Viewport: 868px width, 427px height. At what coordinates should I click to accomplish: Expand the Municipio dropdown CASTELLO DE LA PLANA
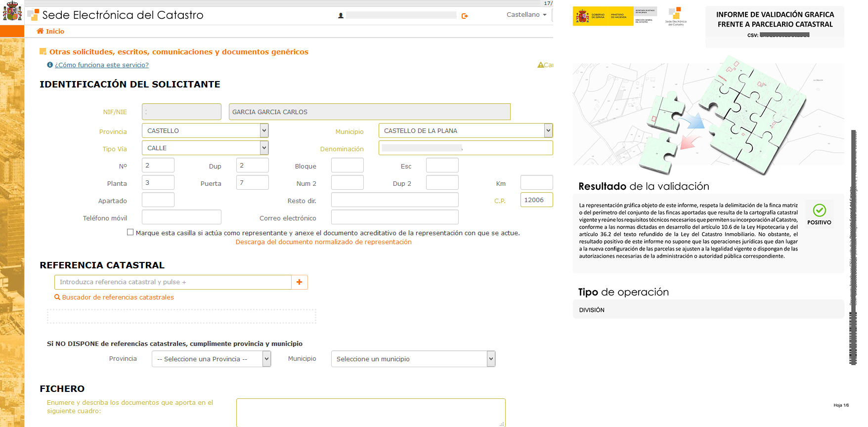coord(548,130)
